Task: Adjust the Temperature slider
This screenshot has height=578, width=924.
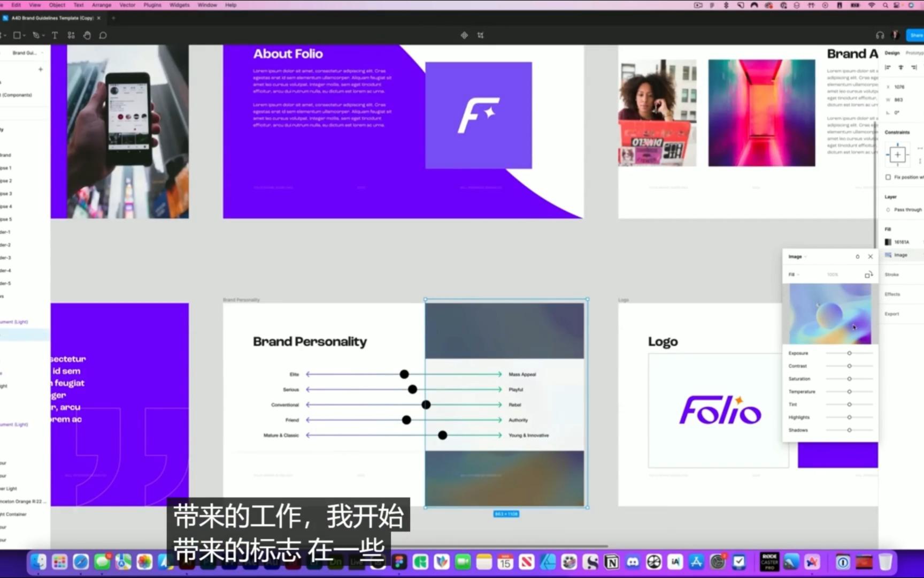Action: 849,392
